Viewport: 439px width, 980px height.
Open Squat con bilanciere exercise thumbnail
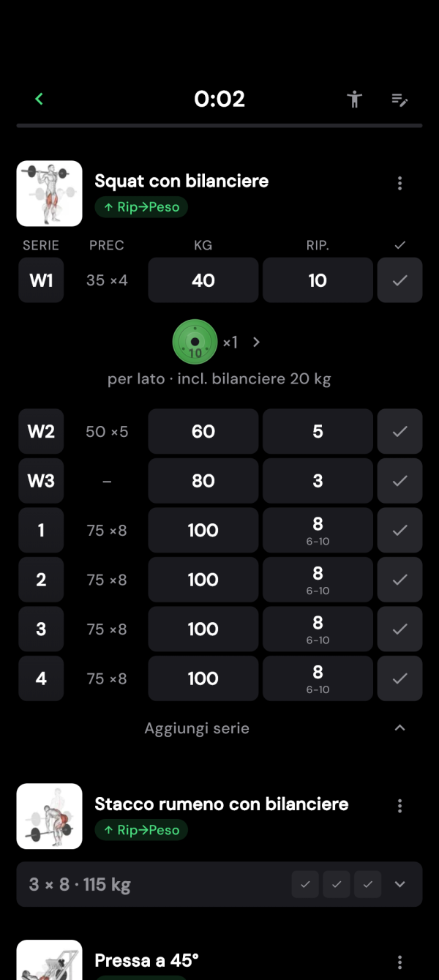pyautogui.click(x=49, y=193)
